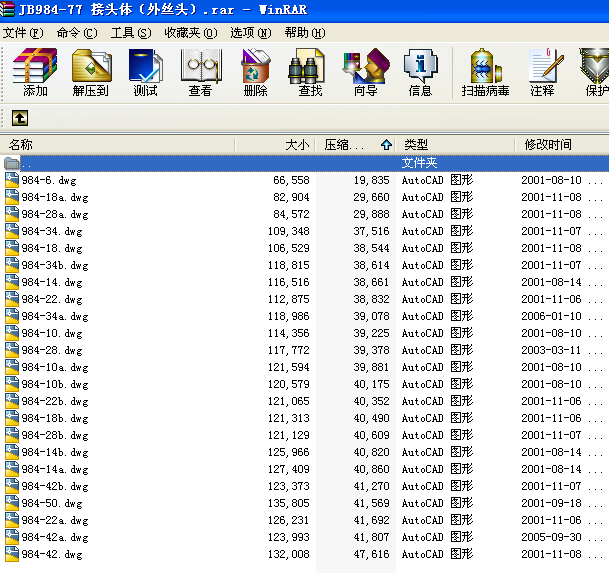Select file 984-18b.dwg
The image size is (609, 573).
click(x=55, y=418)
